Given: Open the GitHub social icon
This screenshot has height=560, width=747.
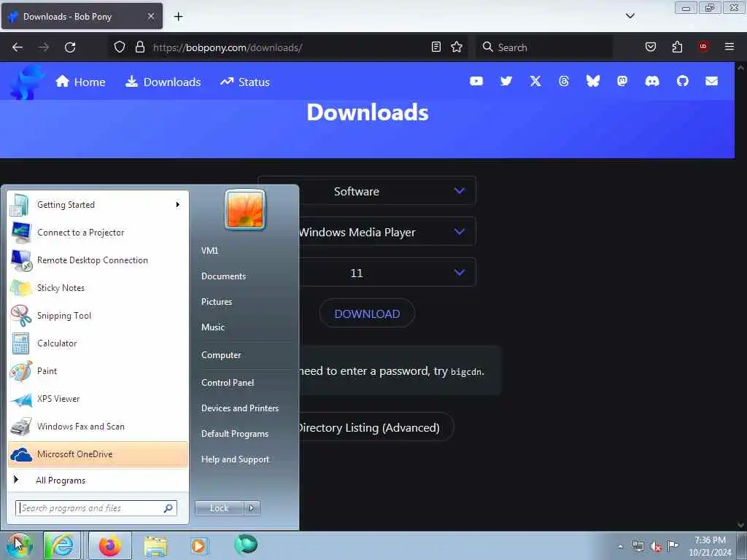Looking at the screenshot, I should point(682,82).
